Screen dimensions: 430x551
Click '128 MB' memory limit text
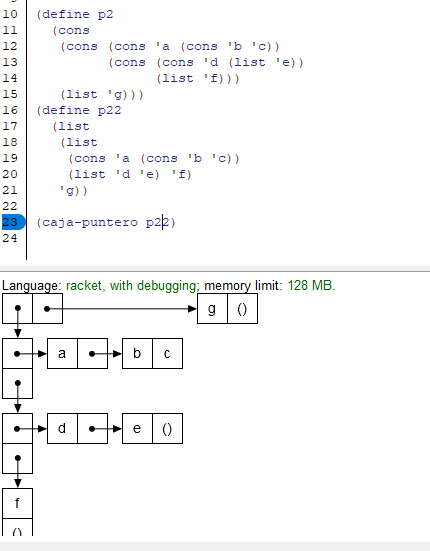coord(310,286)
